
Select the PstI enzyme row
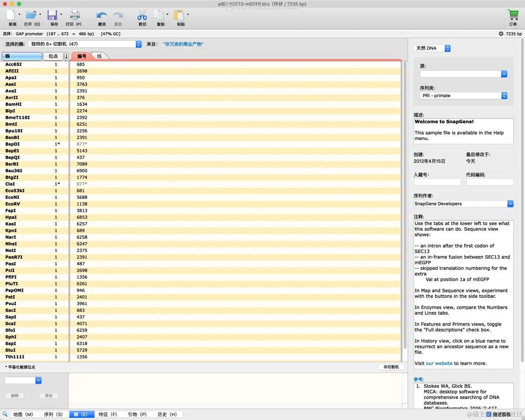pyautogui.click(x=201, y=297)
